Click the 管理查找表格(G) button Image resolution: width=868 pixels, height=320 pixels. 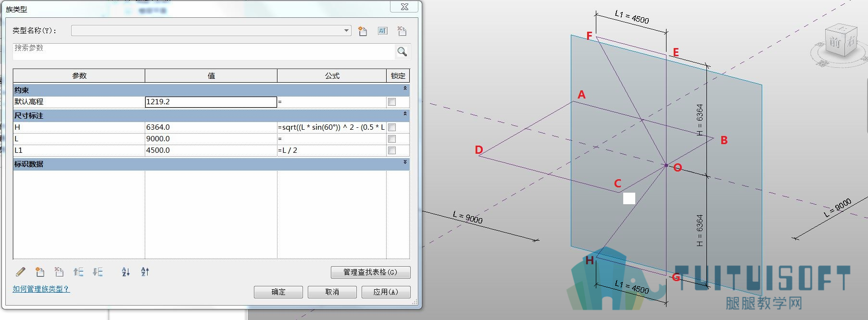370,272
